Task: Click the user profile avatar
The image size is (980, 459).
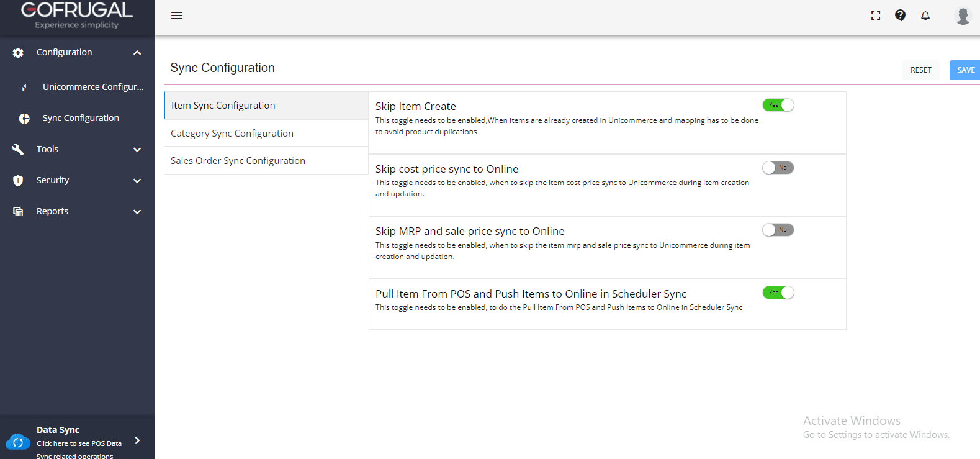Action: click(963, 16)
